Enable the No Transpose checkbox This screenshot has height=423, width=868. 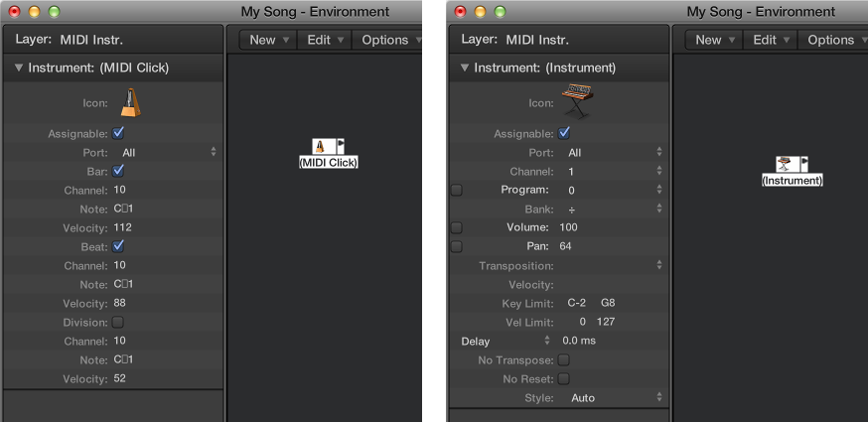pos(563,359)
